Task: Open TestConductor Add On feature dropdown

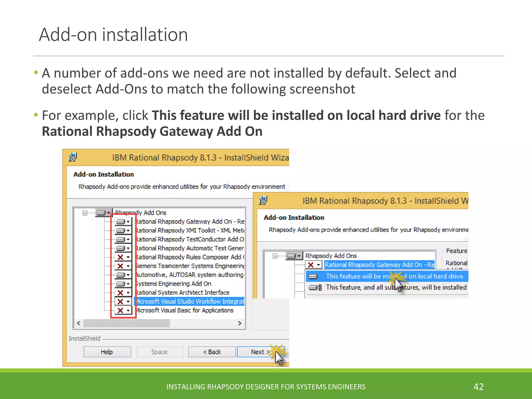Action: tap(123, 239)
